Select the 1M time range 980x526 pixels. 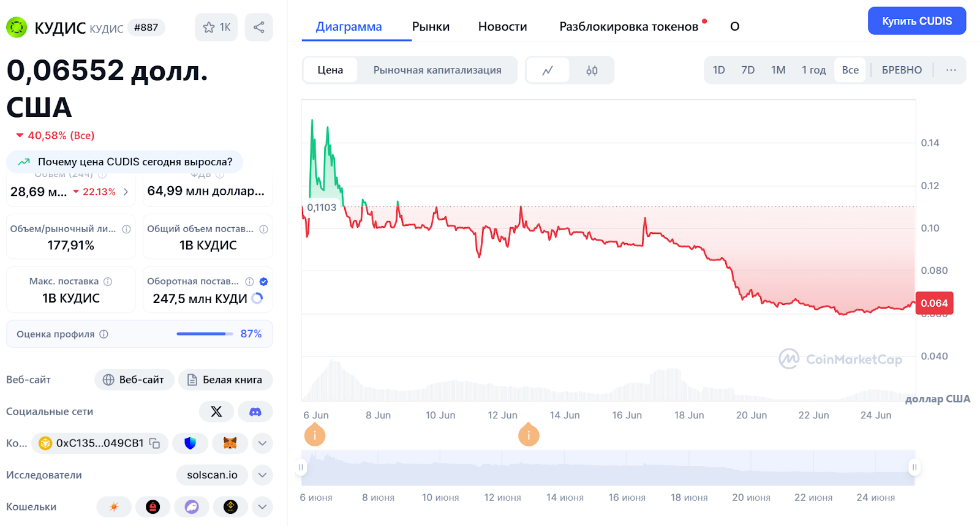(x=778, y=70)
